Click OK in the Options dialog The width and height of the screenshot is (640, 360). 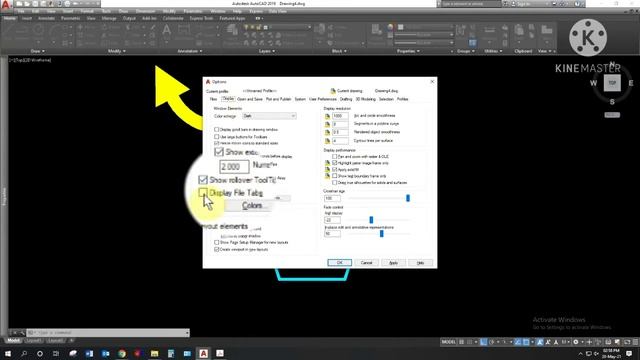(x=339, y=262)
